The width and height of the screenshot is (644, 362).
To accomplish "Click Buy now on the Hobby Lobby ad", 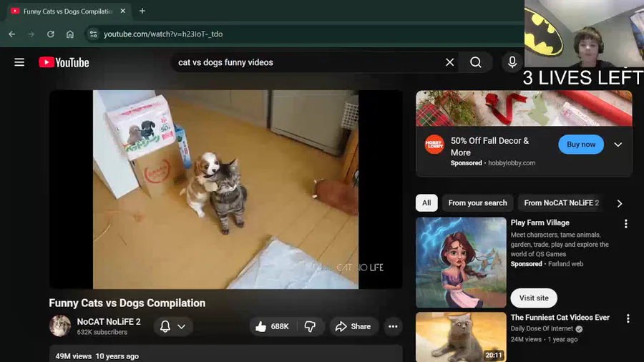I will pyautogui.click(x=581, y=145).
